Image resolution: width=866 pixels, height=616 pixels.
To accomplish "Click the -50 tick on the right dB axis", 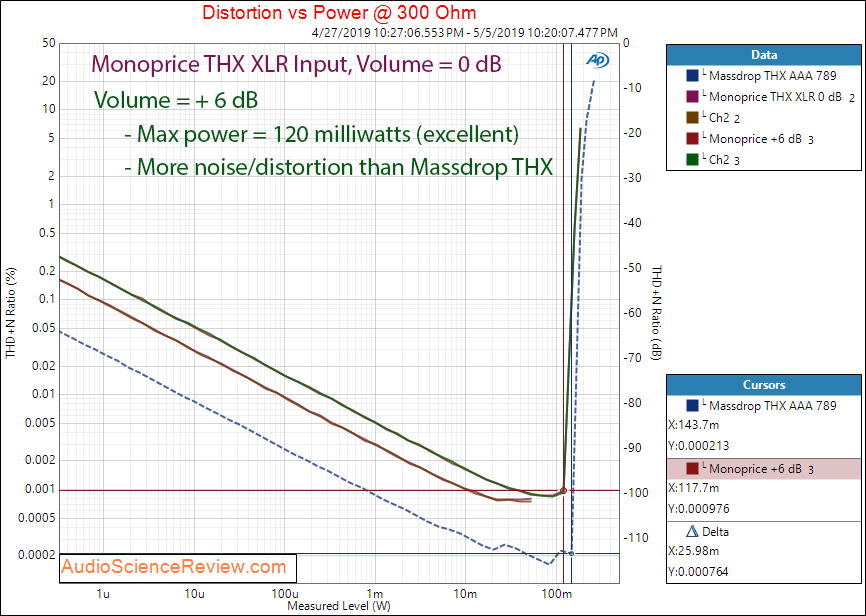I will coord(634,267).
